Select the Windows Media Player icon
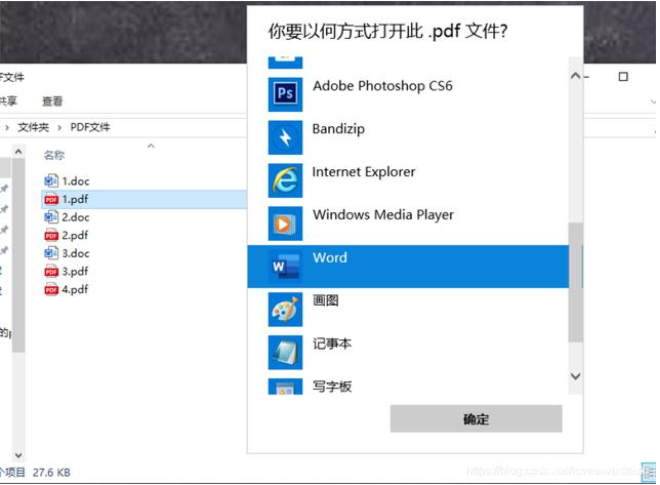This screenshot has width=660, height=485. (x=285, y=223)
